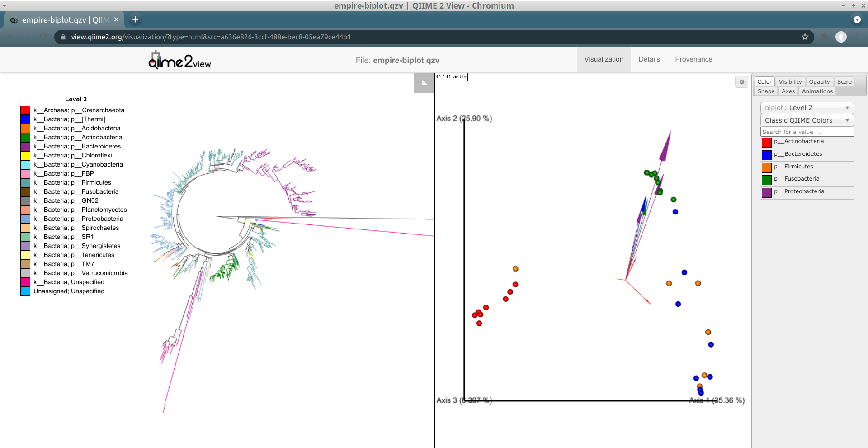The image size is (868, 448).
Task: Open the Animations tab
Action: pos(817,91)
